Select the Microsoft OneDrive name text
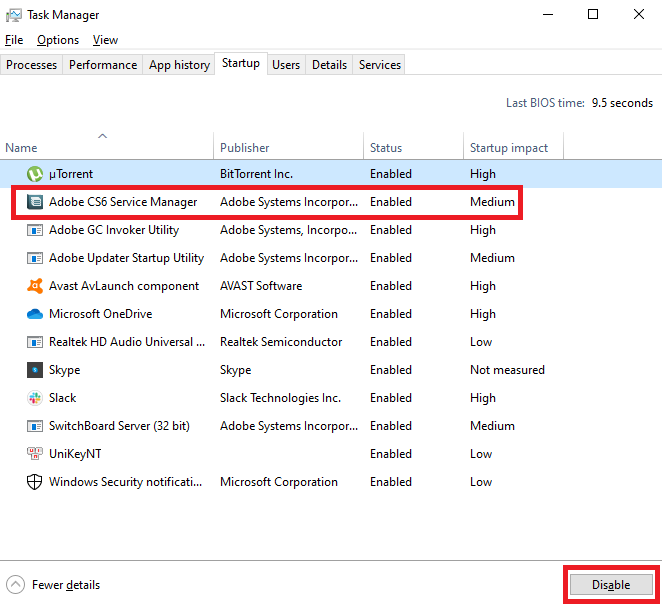 (x=101, y=314)
